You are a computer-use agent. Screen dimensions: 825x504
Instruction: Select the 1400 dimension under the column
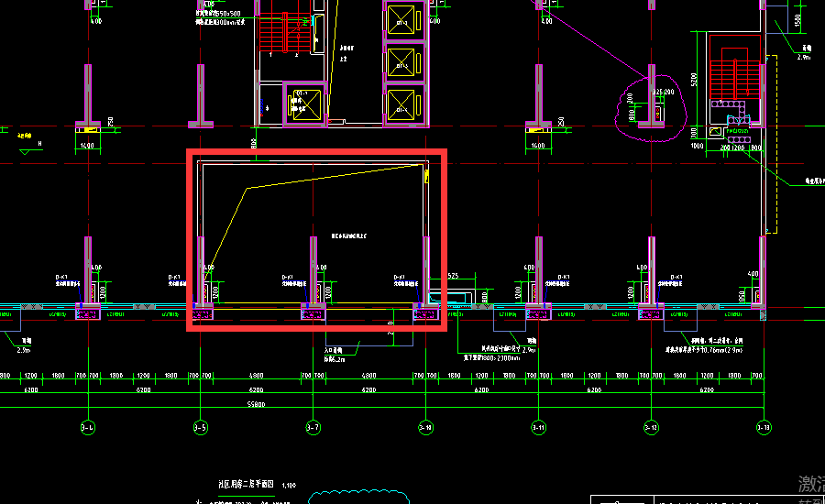coord(87,146)
